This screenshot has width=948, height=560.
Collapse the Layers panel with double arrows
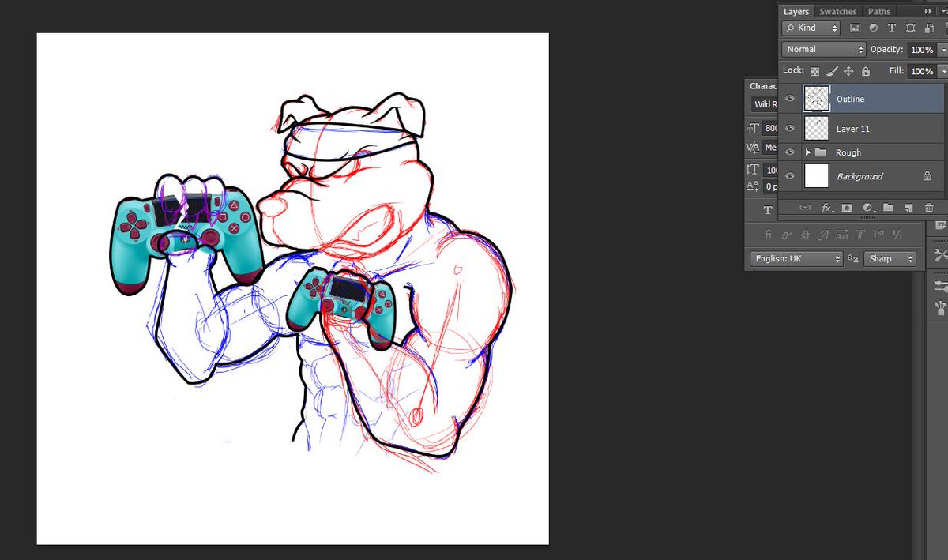point(925,11)
